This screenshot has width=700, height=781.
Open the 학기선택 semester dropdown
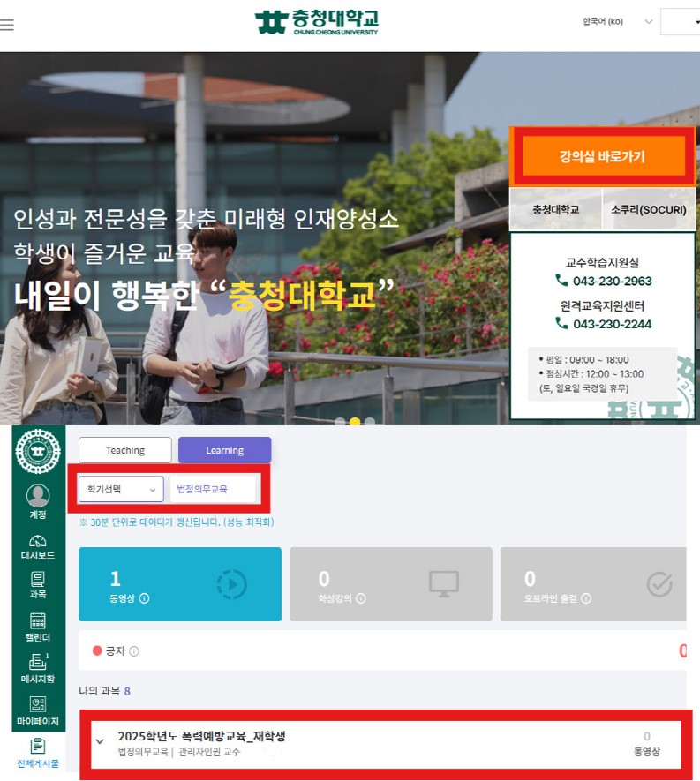(x=120, y=489)
